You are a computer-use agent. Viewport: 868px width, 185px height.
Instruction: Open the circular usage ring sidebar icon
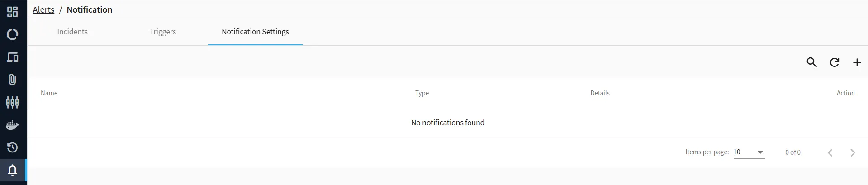point(13,34)
